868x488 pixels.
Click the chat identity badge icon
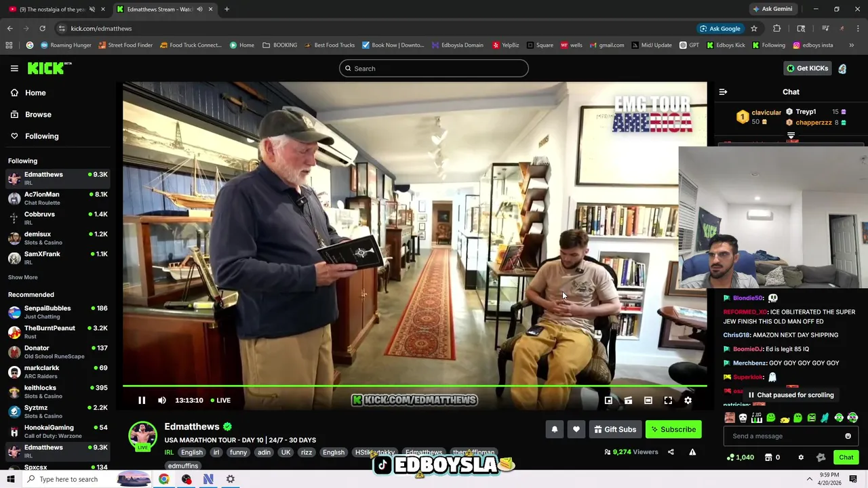[x=821, y=457]
